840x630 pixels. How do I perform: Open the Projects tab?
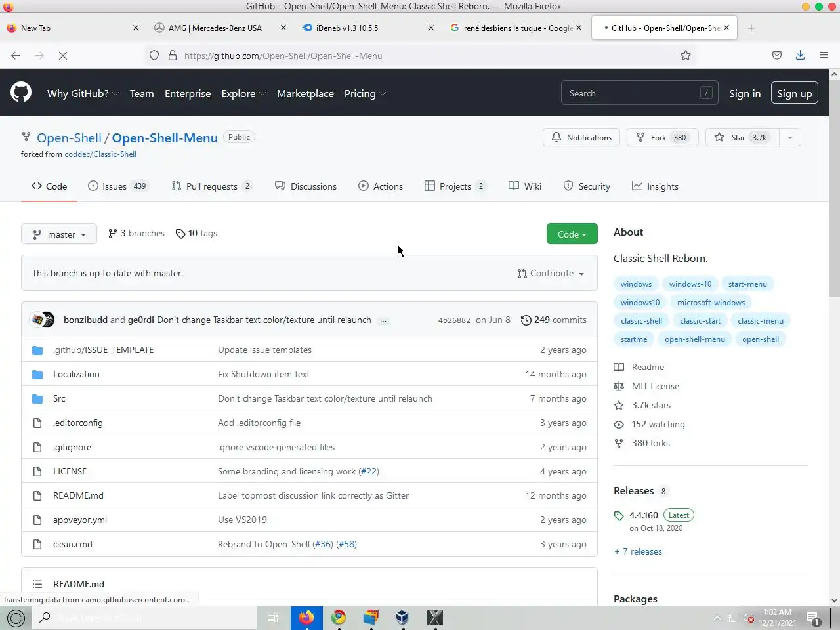tap(455, 186)
